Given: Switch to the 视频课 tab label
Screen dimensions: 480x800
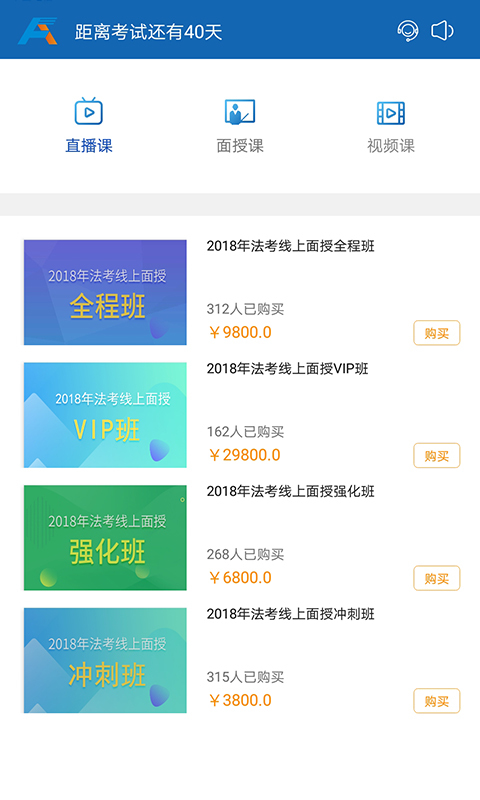Looking at the screenshot, I should (391, 146).
